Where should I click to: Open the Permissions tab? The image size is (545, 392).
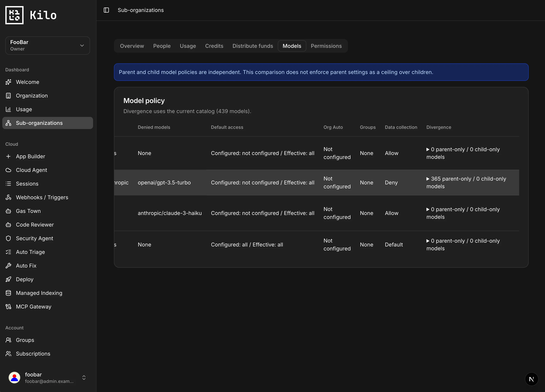pos(326,46)
